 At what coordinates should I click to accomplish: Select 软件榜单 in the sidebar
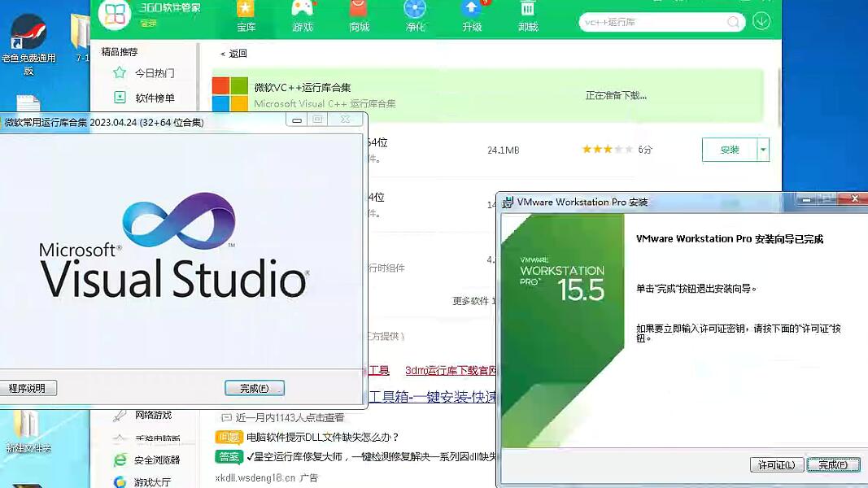(154, 98)
